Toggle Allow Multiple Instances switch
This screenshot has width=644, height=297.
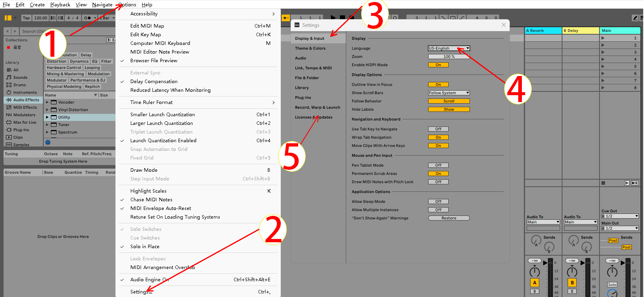tap(438, 210)
